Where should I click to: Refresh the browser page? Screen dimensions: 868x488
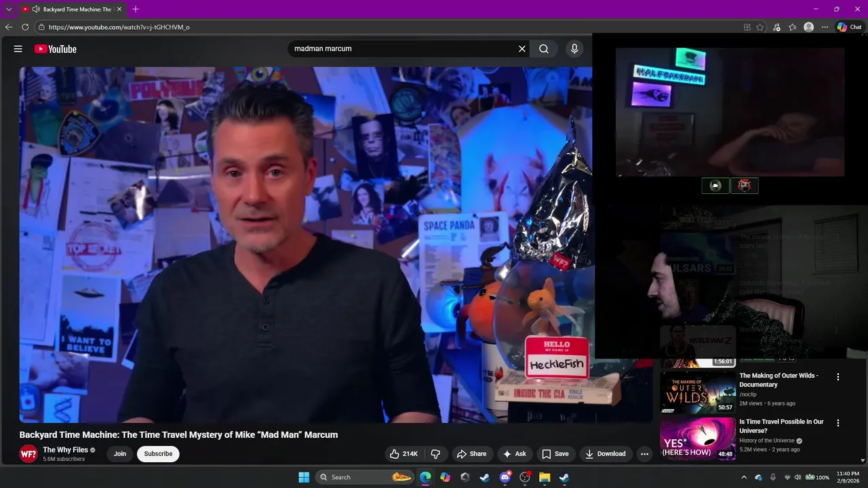click(25, 27)
